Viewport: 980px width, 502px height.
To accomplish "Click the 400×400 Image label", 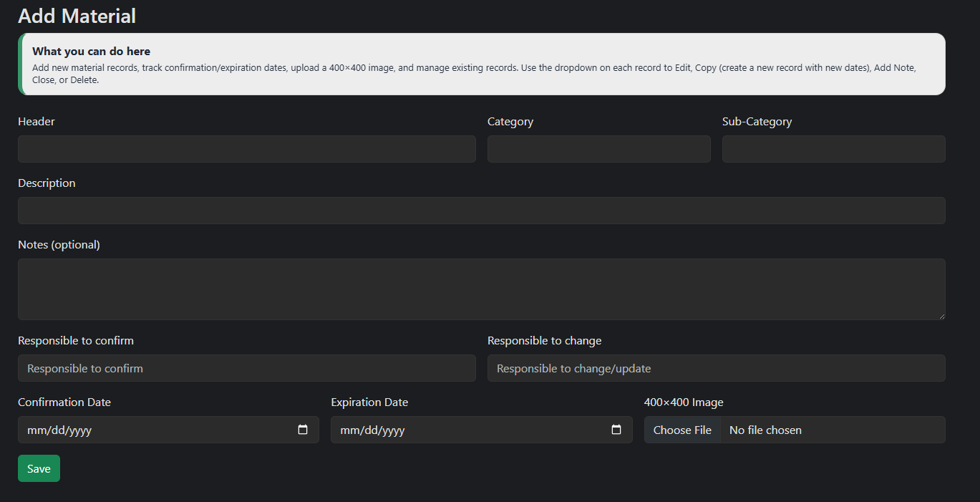I will (683, 402).
